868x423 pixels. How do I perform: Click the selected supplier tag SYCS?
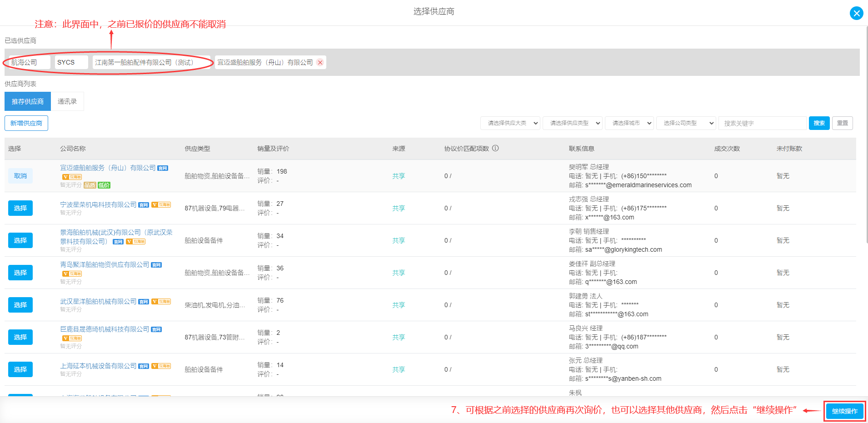[x=71, y=62]
